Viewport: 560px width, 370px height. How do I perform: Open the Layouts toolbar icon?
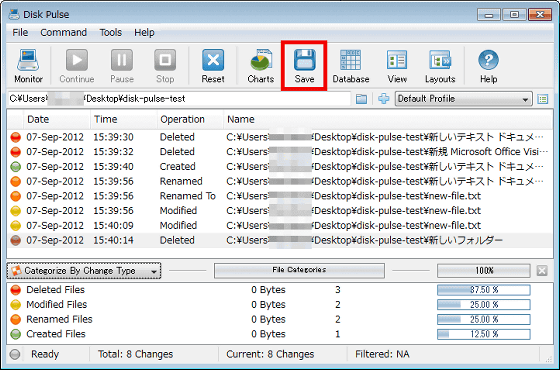440,66
